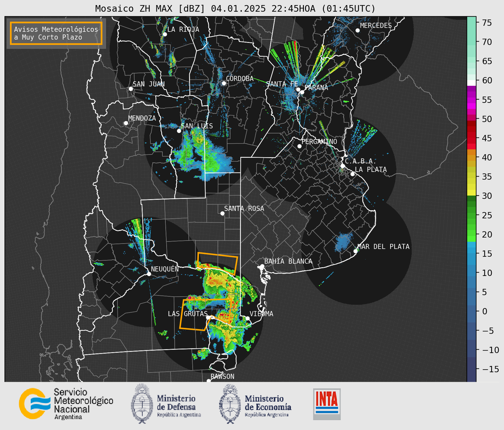
Task: Click the MERCEDES label text
Action: (x=376, y=26)
